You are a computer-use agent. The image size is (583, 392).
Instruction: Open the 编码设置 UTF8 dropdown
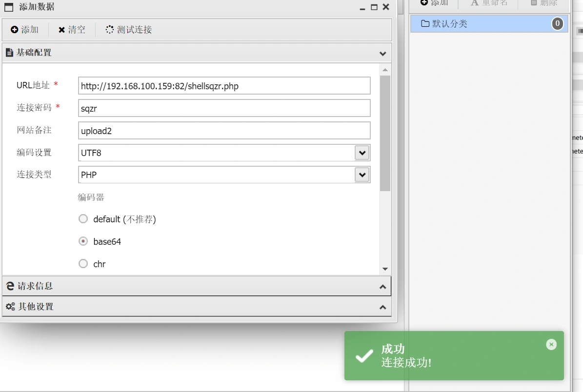coord(362,153)
